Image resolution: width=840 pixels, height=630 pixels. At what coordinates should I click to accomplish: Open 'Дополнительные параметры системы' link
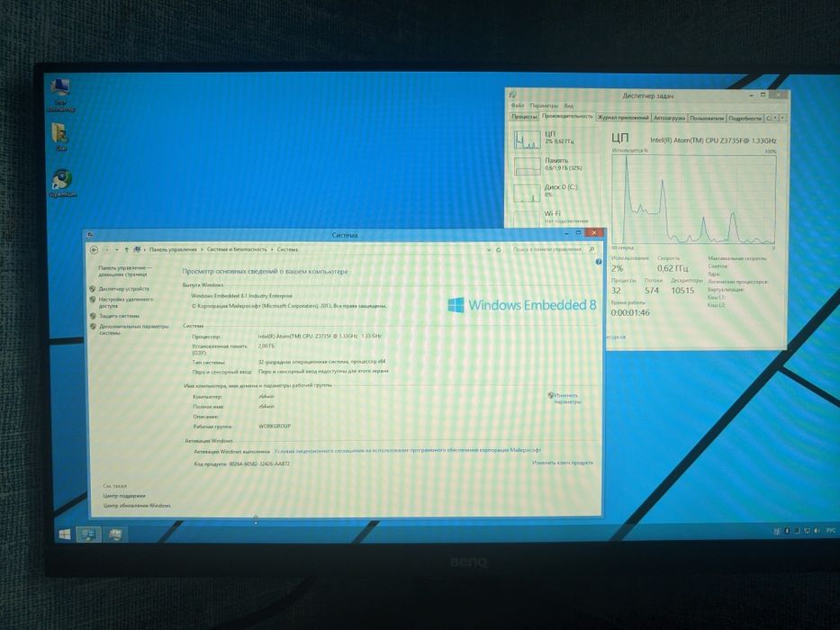point(133,329)
